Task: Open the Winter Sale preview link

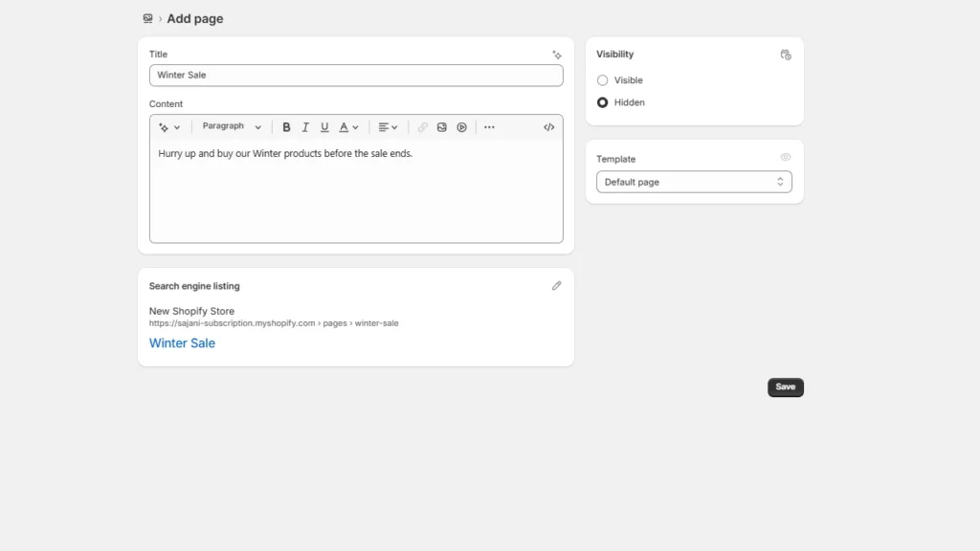Action: coord(182,342)
